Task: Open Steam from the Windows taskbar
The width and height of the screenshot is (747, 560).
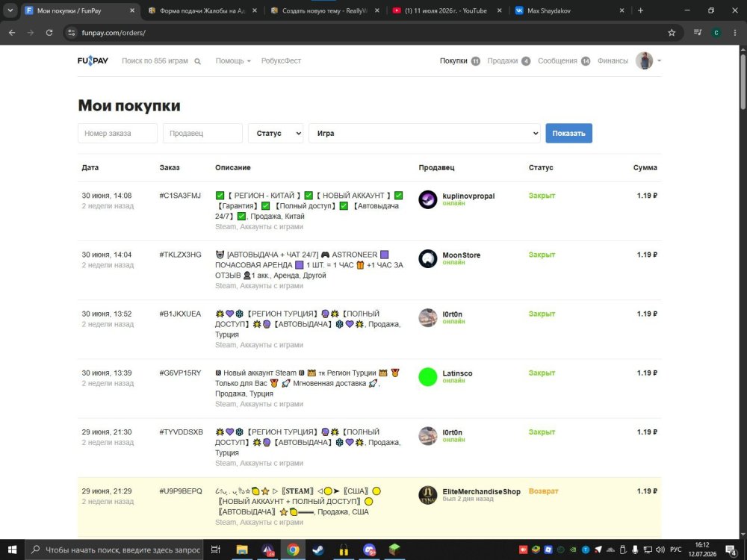Action: pyautogui.click(x=318, y=550)
